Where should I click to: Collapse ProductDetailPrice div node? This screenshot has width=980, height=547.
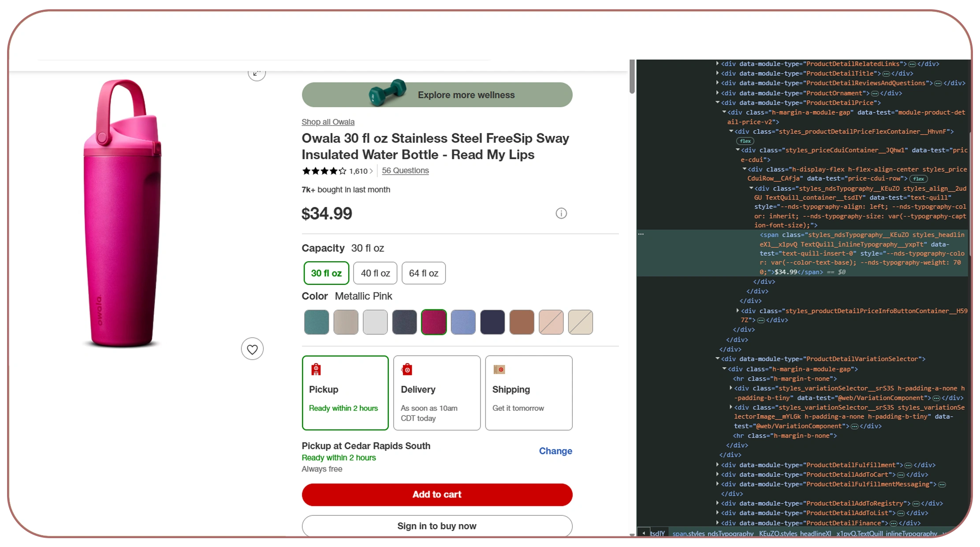point(718,103)
